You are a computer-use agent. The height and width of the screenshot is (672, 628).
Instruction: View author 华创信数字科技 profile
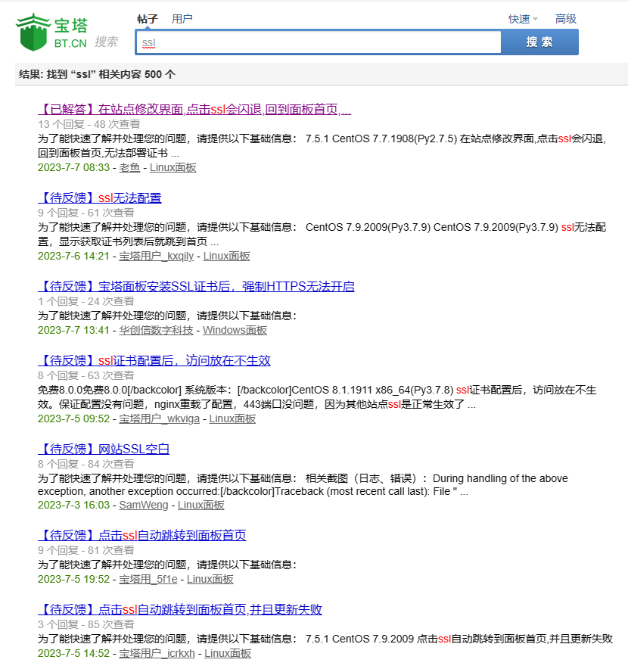click(x=156, y=330)
